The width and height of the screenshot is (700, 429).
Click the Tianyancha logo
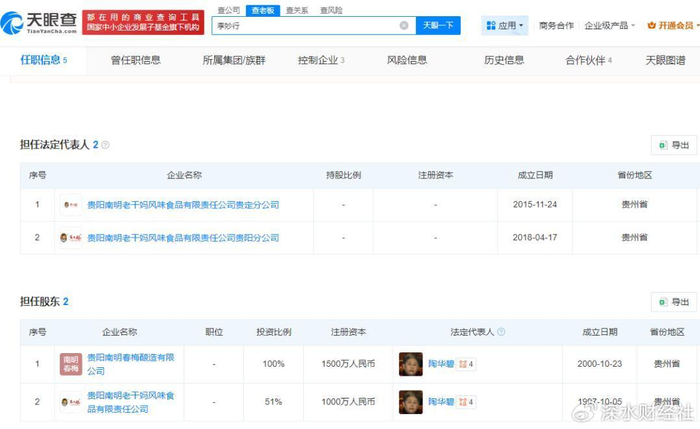(39, 22)
